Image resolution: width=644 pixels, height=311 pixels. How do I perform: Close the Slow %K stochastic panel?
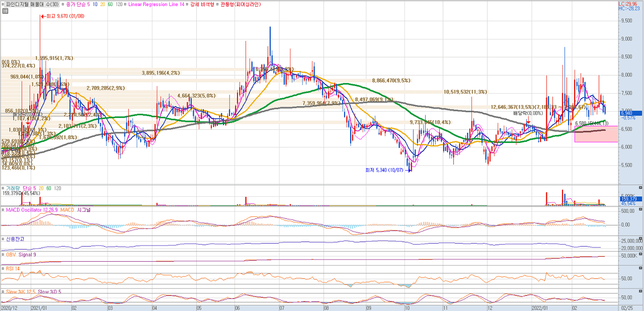point(640,291)
